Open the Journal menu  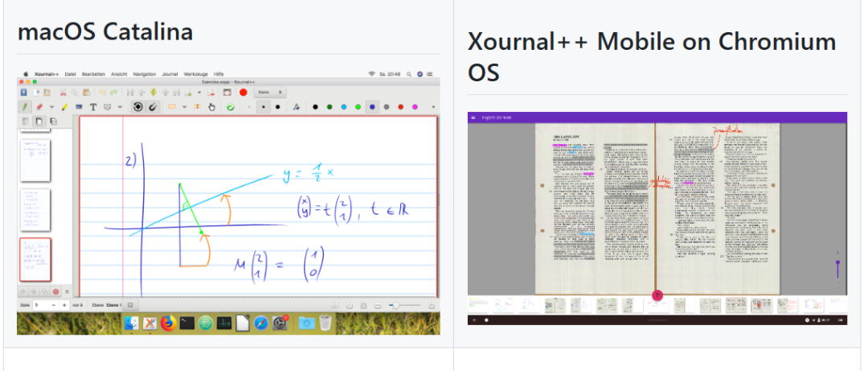coord(170,73)
